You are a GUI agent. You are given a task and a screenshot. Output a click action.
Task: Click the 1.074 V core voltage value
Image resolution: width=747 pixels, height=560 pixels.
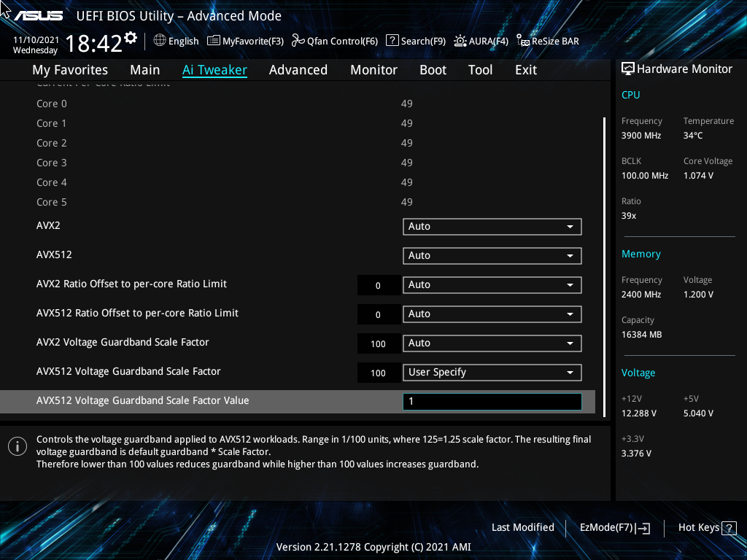tap(698, 176)
